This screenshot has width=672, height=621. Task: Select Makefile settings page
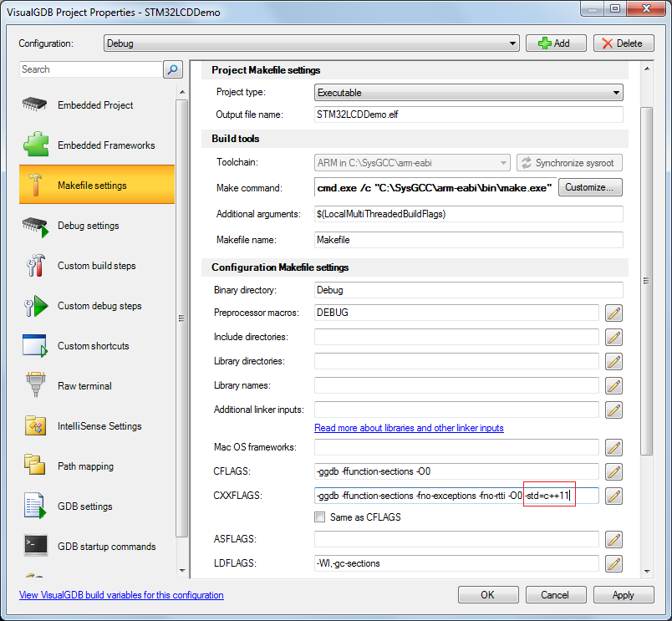pyautogui.click(x=97, y=185)
